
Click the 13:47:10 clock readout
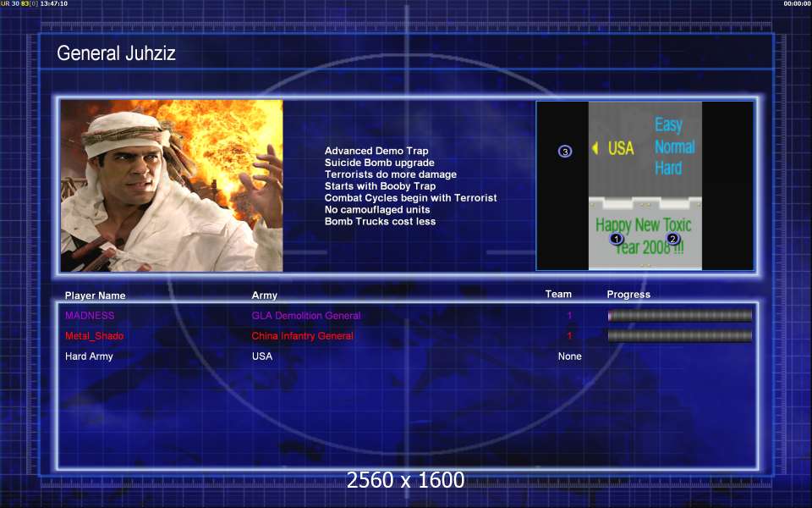click(x=54, y=3)
